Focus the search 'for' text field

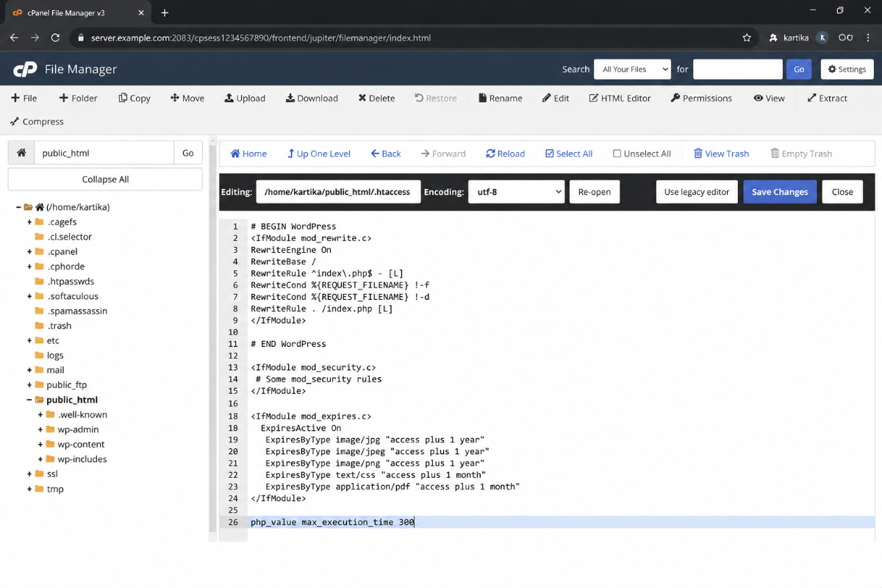pyautogui.click(x=737, y=69)
